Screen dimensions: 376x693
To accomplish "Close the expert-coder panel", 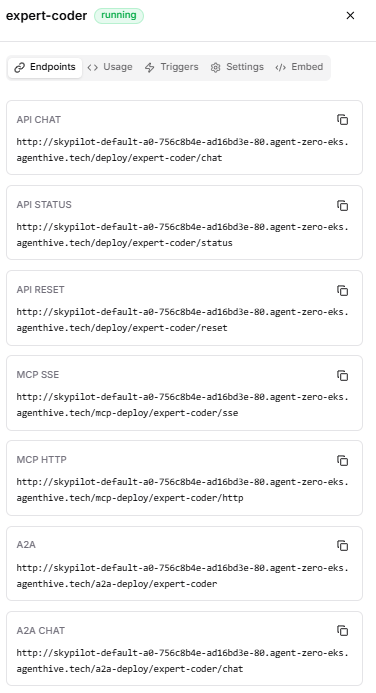I will pyautogui.click(x=350, y=15).
